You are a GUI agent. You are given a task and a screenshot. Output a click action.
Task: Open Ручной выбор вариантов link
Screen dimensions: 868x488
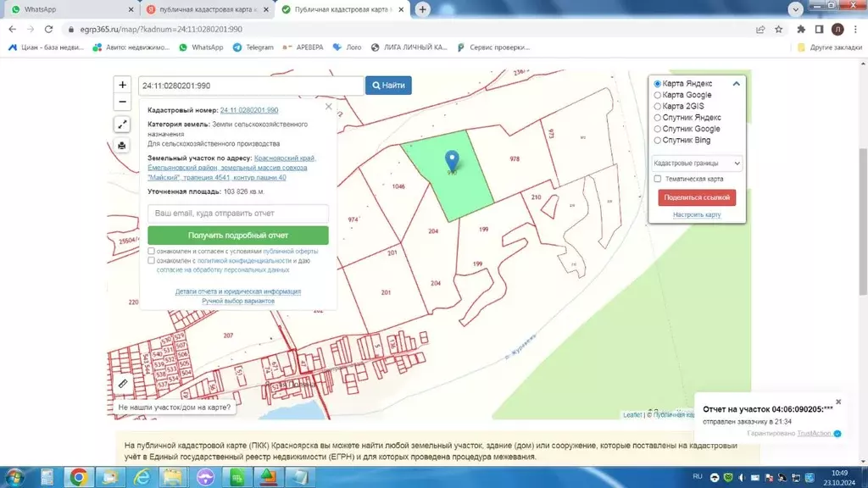(238, 301)
